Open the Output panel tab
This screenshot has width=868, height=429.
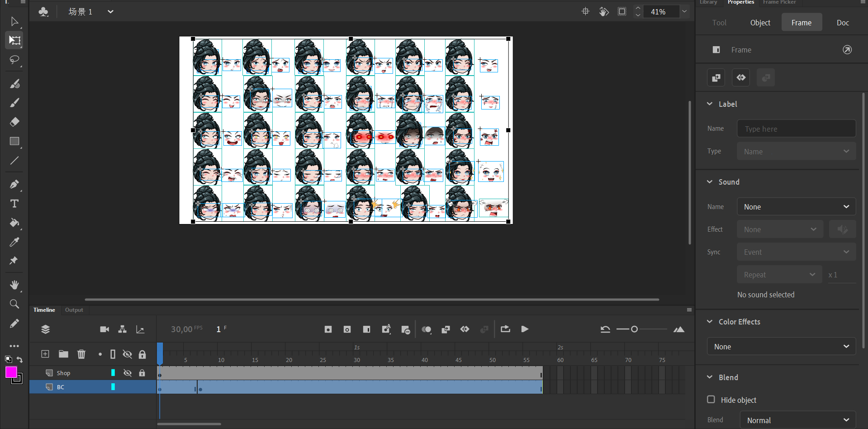coord(74,310)
